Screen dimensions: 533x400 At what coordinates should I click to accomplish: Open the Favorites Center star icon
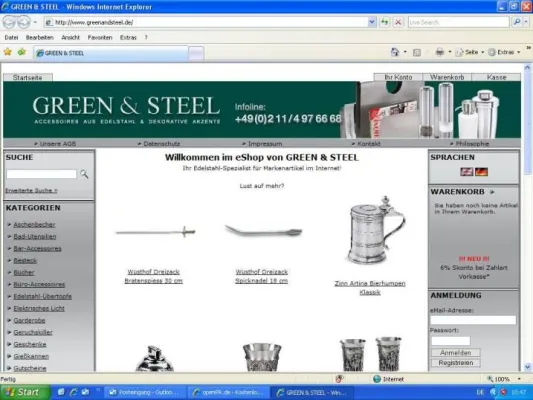click(7, 52)
